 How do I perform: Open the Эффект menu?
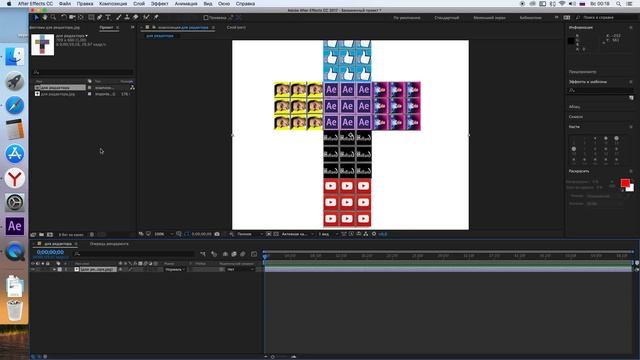[x=159, y=4]
